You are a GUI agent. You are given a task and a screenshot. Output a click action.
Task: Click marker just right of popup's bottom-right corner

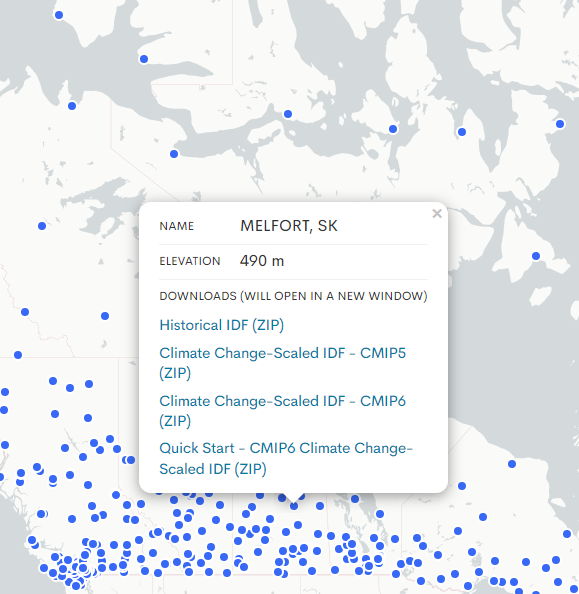pos(462,486)
